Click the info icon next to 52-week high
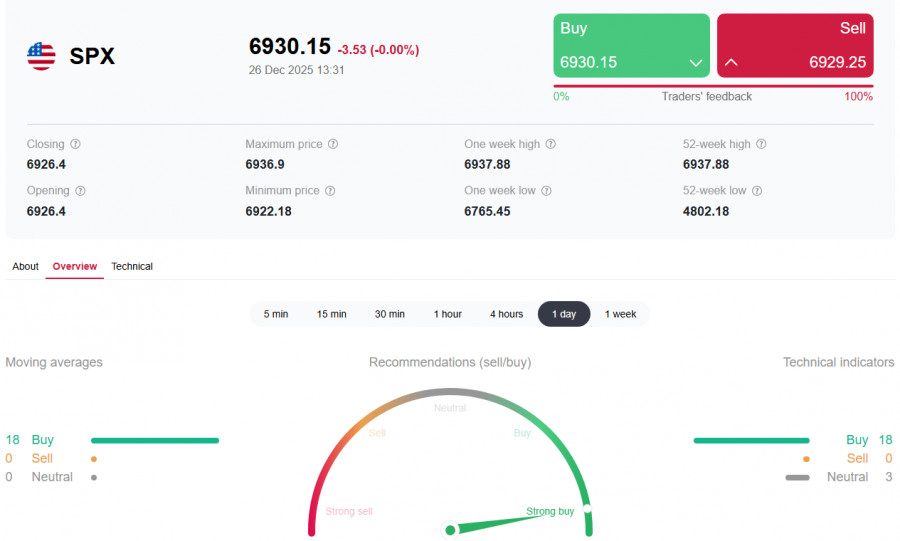This screenshot has height=541, width=900. click(x=761, y=144)
